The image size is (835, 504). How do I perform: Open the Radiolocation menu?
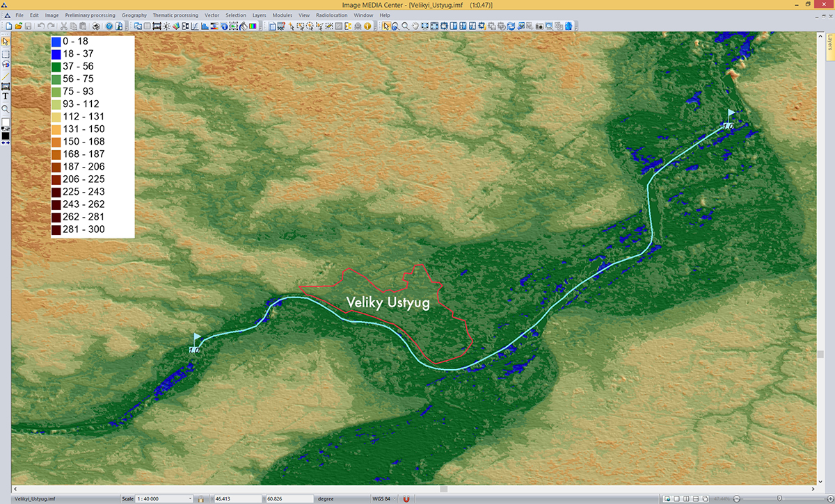(x=332, y=15)
